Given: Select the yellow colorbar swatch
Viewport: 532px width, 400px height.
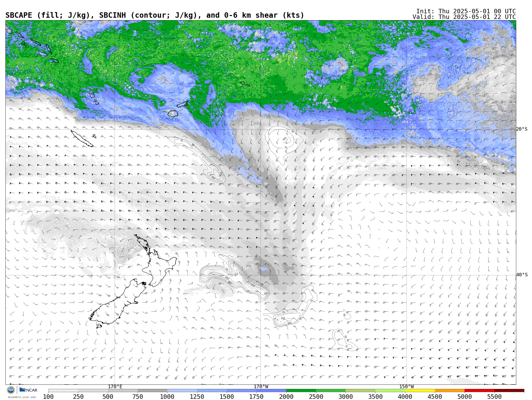Looking at the screenshot, I should click(420, 391).
